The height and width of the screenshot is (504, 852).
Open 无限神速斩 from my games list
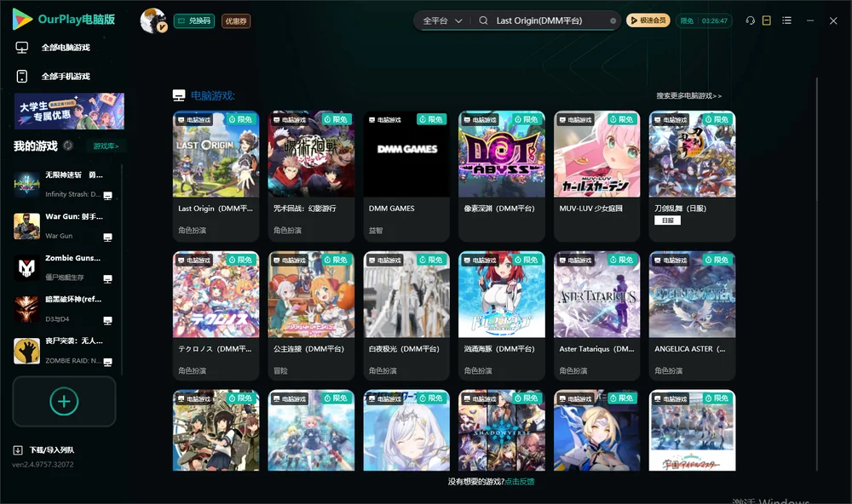(x=64, y=185)
